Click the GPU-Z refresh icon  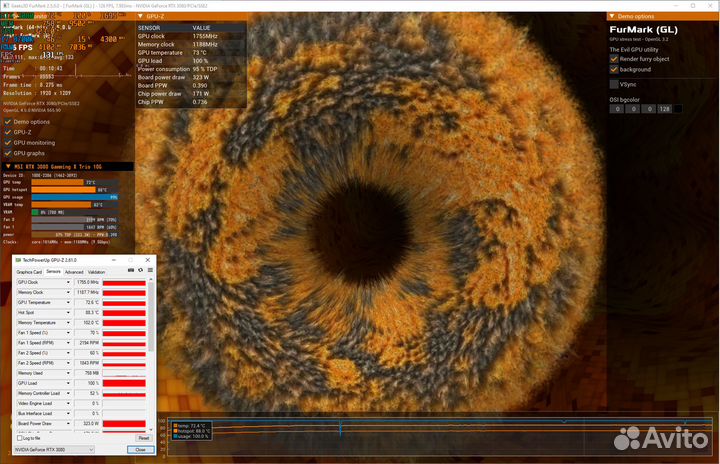pos(141,270)
